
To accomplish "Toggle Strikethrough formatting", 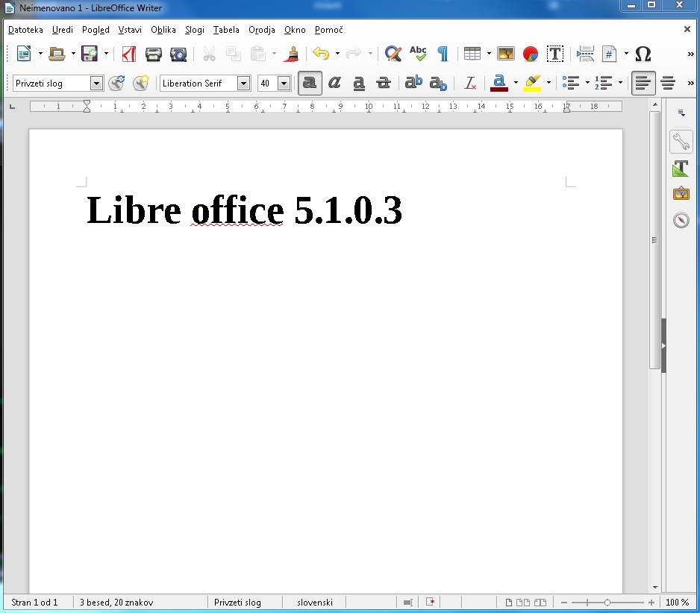I will 384,83.
